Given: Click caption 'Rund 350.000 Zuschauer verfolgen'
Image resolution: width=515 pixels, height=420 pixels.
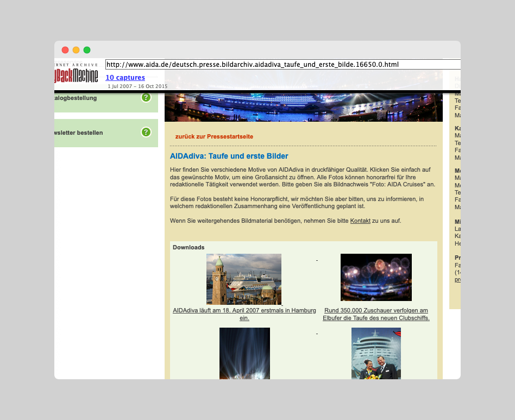Looking at the screenshot, I should pyautogui.click(x=376, y=314).
